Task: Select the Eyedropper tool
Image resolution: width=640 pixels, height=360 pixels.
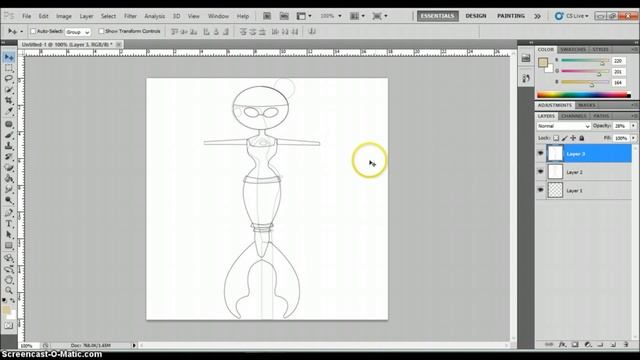Action: (x=9, y=111)
